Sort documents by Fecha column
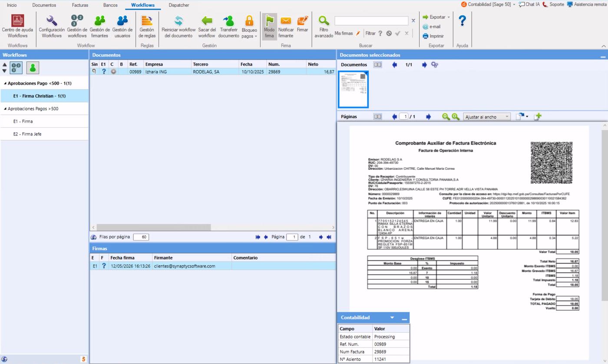 (x=252, y=64)
